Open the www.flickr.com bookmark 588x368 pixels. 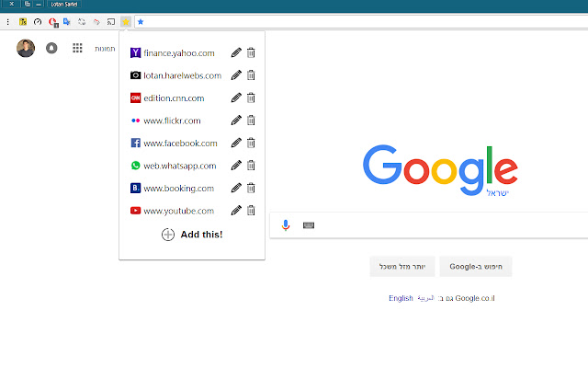pyautogui.click(x=172, y=121)
